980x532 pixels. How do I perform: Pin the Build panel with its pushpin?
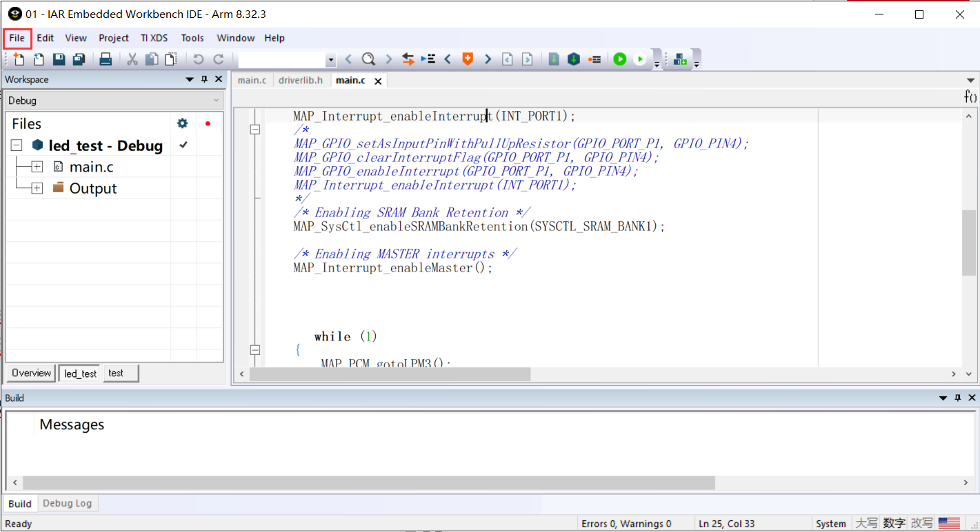pos(957,398)
